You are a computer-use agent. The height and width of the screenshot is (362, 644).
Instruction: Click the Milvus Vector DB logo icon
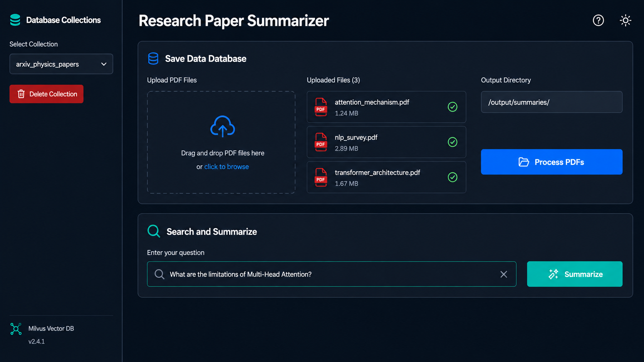[x=16, y=329]
